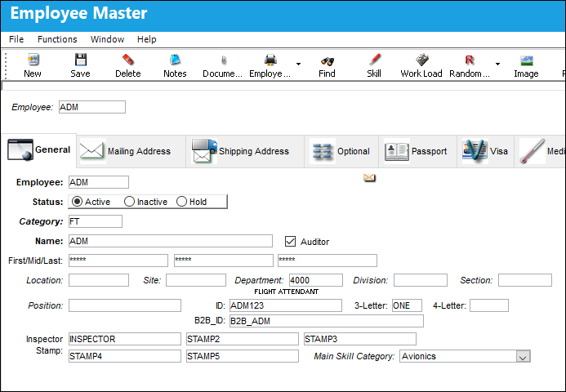Open the Functions menu
This screenshot has height=392, width=566.
pos(57,39)
